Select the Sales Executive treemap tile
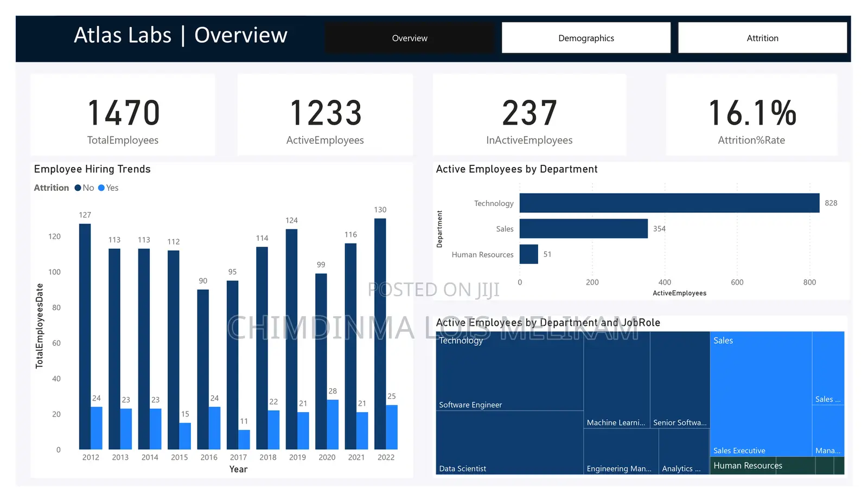This screenshot has width=868, height=502. (761, 394)
